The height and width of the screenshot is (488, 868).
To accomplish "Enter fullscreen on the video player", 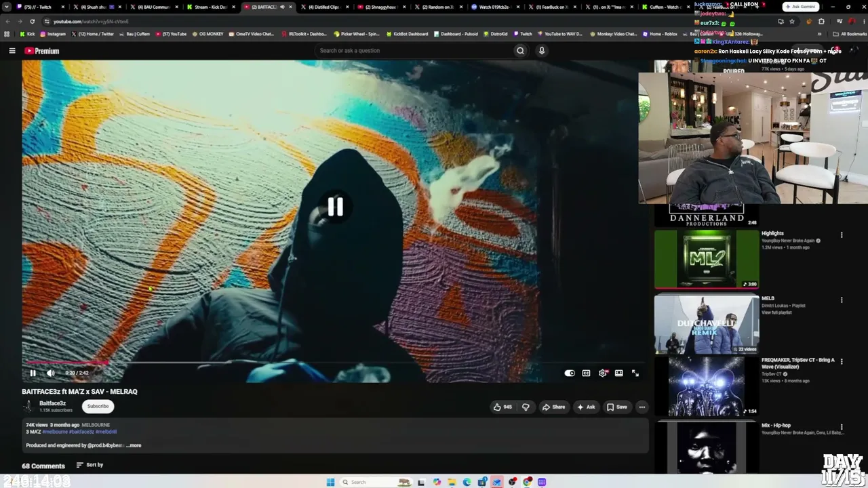I will point(635,373).
